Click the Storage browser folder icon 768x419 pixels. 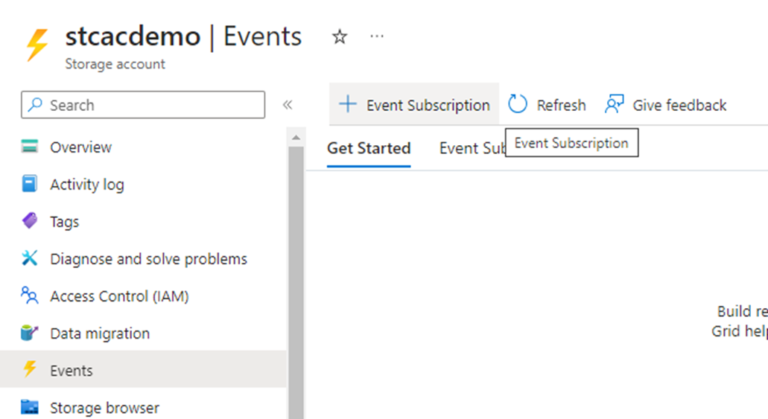pyautogui.click(x=29, y=407)
